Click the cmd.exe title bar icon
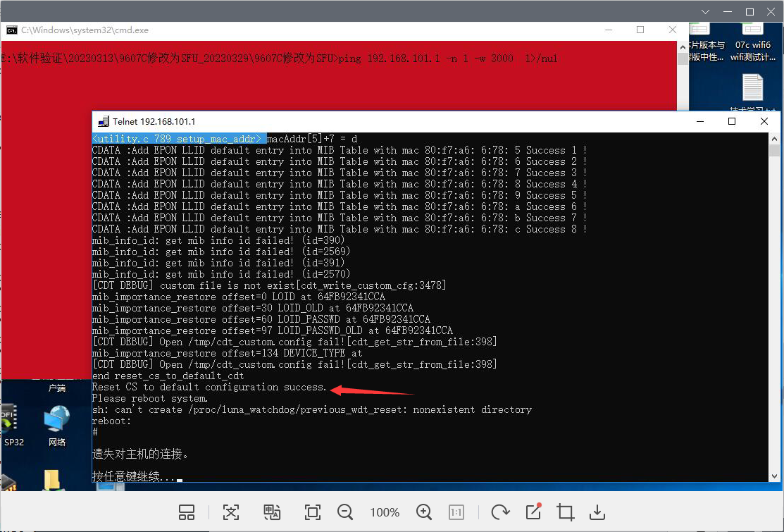This screenshot has width=784, height=532. (x=12, y=30)
